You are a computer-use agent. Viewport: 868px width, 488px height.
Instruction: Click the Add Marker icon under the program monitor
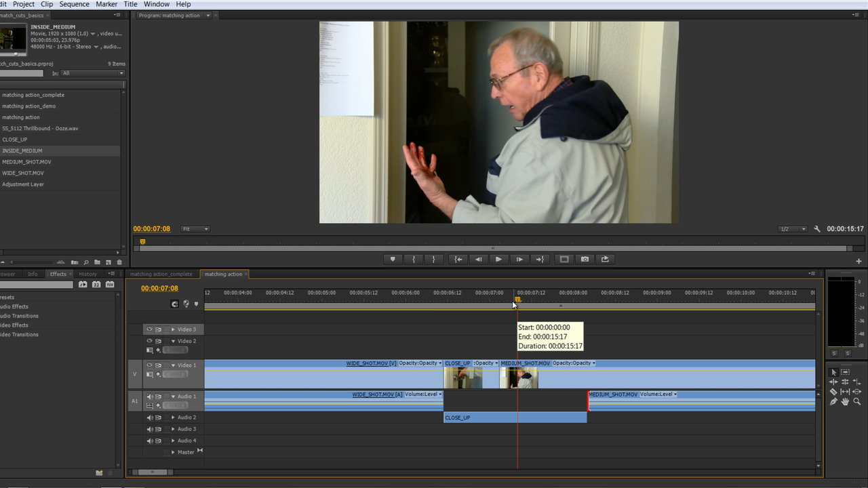click(393, 259)
